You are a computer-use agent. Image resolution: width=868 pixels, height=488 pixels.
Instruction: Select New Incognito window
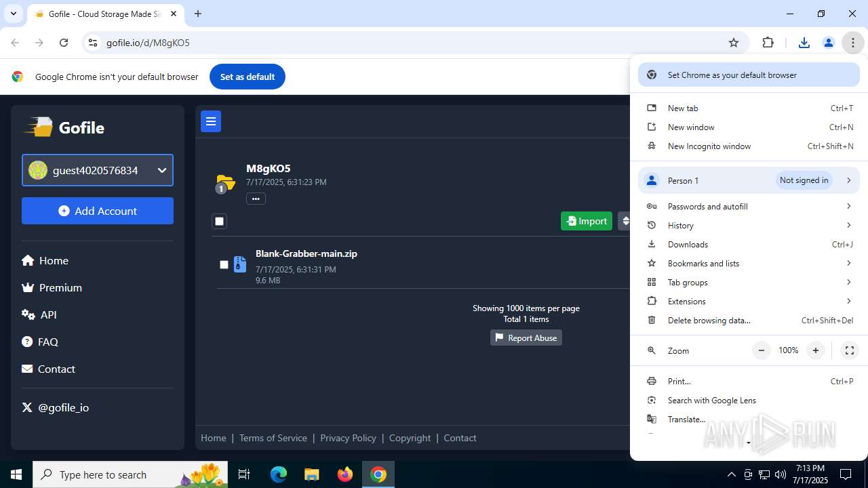pyautogui.click(x=749, y=146)
